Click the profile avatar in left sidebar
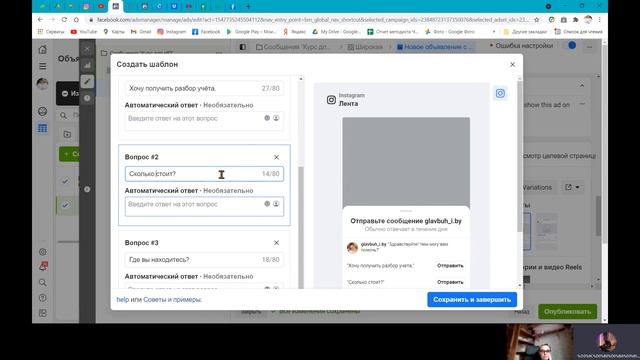Screen dimensions: 640x360 coord(42,84)
